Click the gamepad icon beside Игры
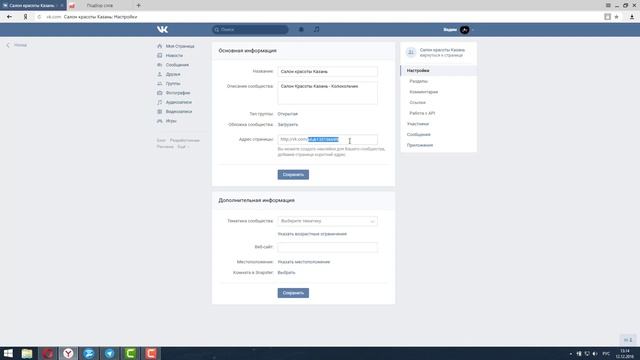Viewport: 640px width, 360px height. click(x=160, y=121)
